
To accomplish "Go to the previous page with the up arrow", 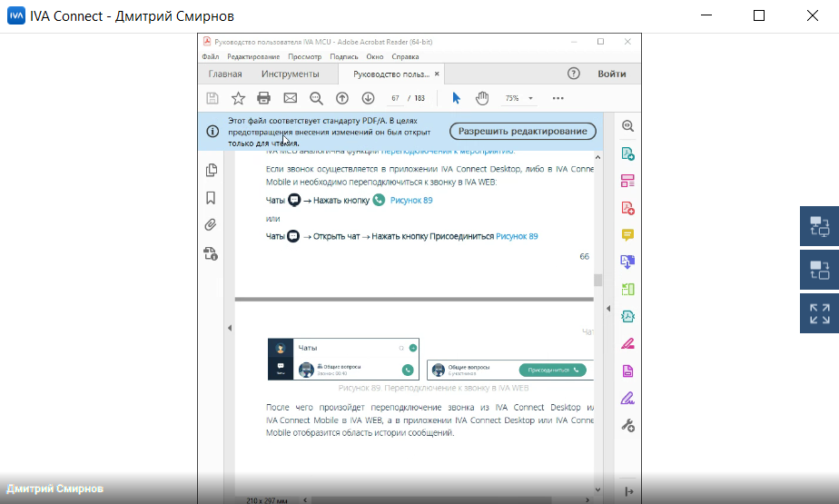I will coord(342,98).
